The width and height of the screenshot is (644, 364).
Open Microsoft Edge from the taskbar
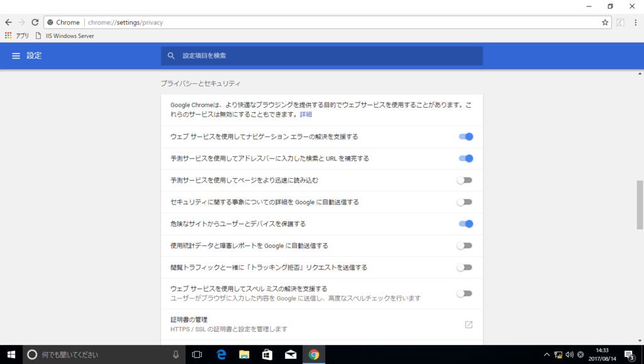[220, 355]
